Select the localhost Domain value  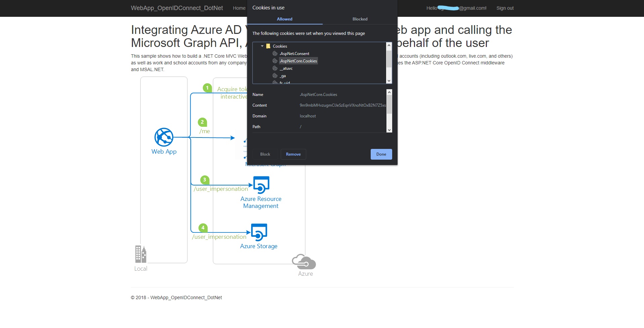click(308, 116)
